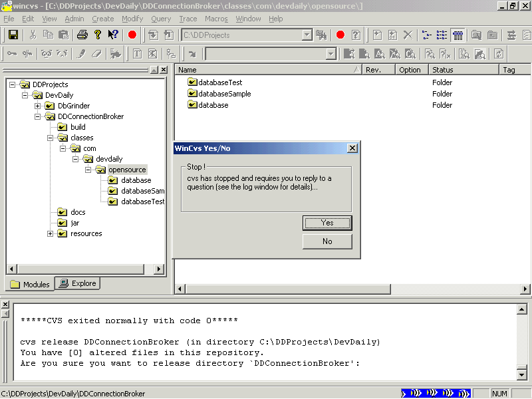The height and width of the screenshot is (399, 532).
Task: Click the blue list view icon
Action: [x=442, y=35]
